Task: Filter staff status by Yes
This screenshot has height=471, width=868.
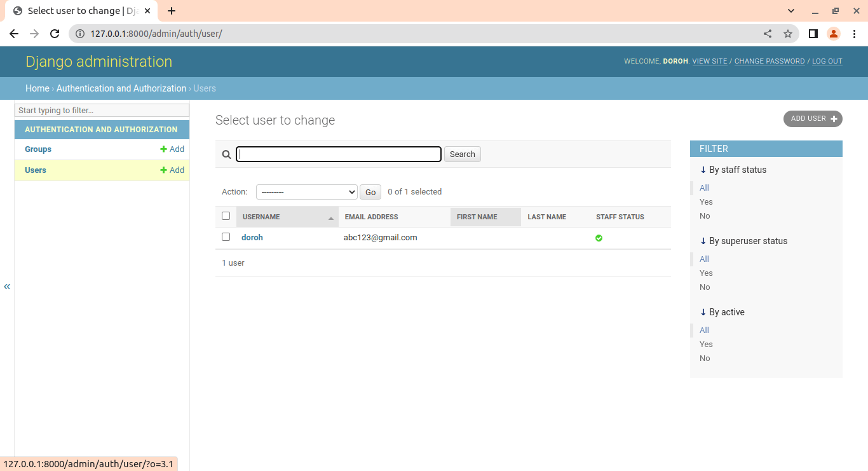Action: pos(706,202)
